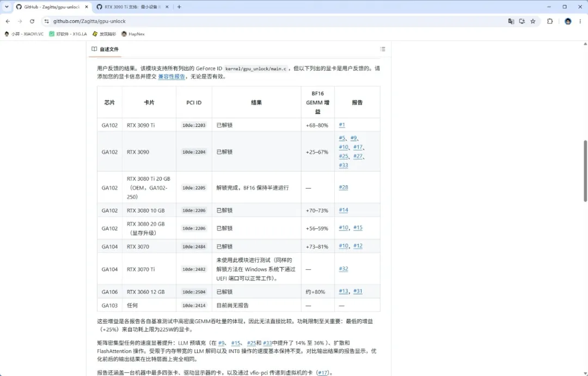This screenshot has width=588, height=376.
Task: Click the BF16 GEMM 增益 column header
Action: click(317, 102)
